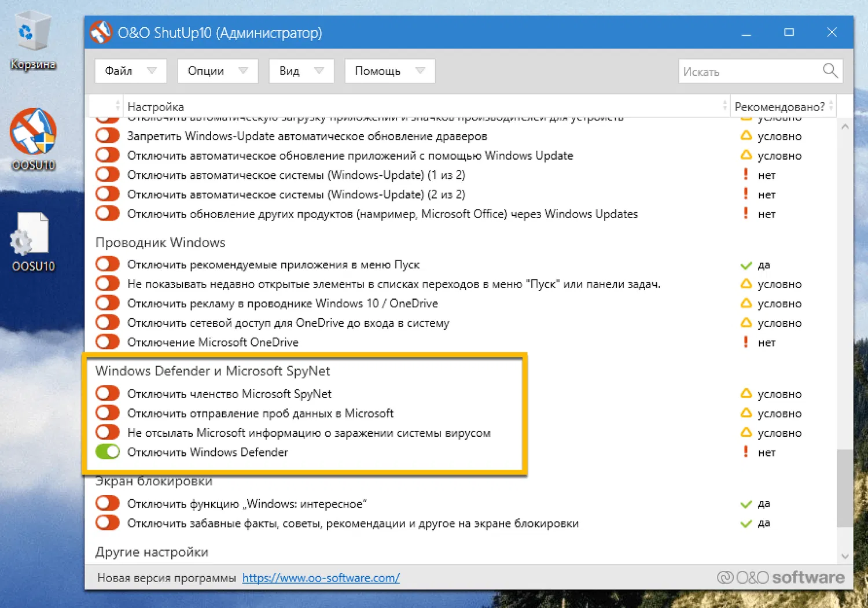This screenshot has width=868, height=608.
Task: Open the Файл dropdown arrow
Action: pos(153,71)
